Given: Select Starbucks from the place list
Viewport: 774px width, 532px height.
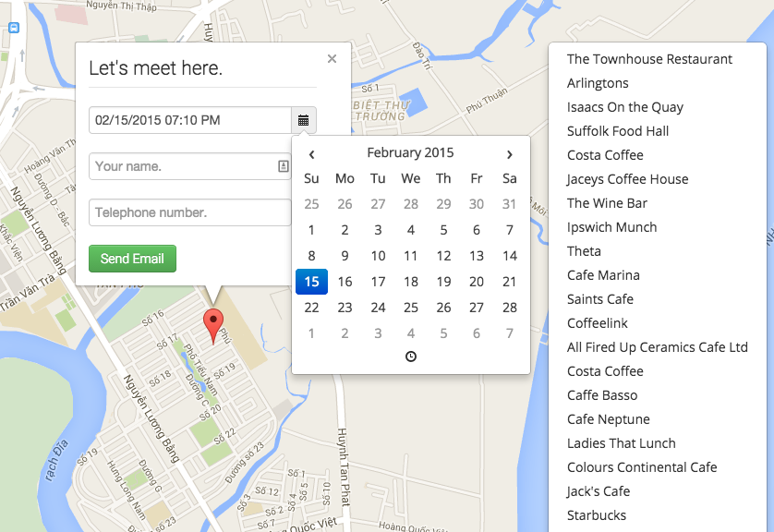Looking at the screenshot, I should tap(597, 515).
